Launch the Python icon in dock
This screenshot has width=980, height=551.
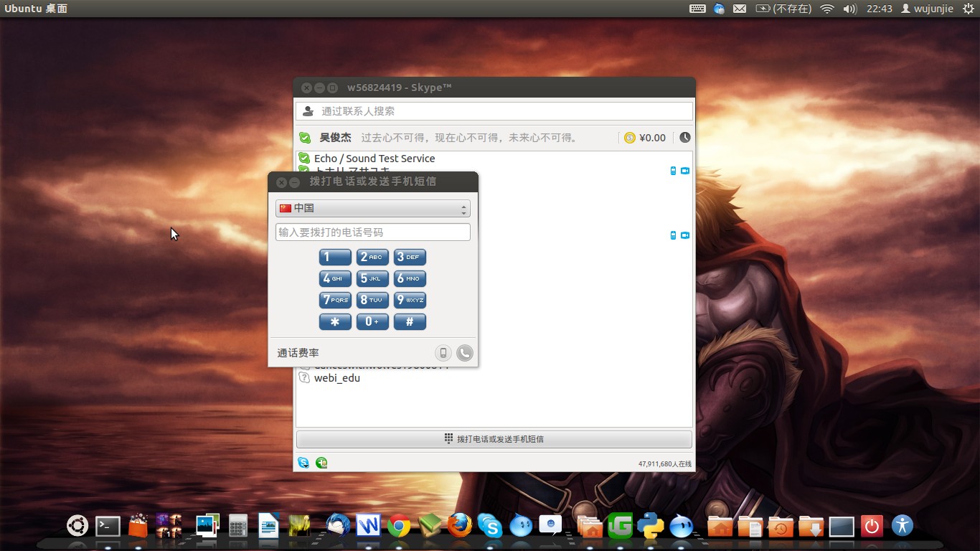[651, 526]
